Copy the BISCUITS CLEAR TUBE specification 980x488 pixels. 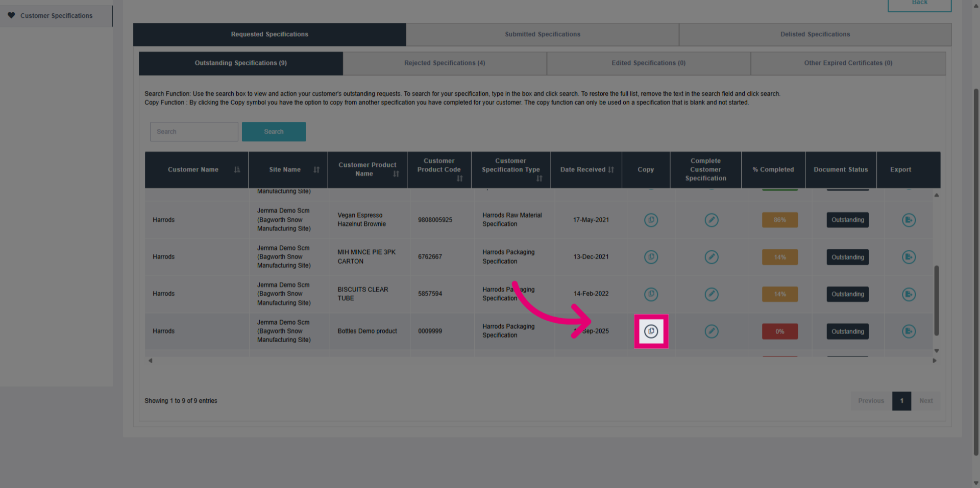point(651,294)
